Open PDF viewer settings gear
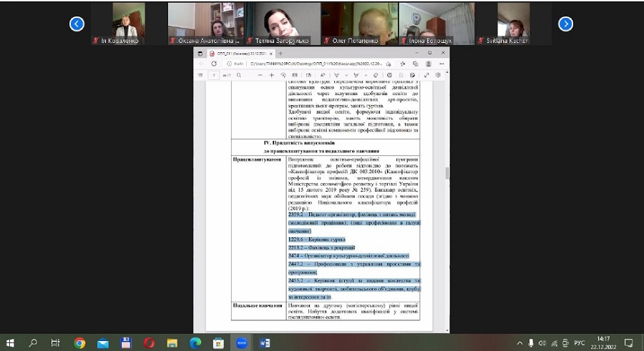The image size is (644, 351). click(x=436, y=75)
